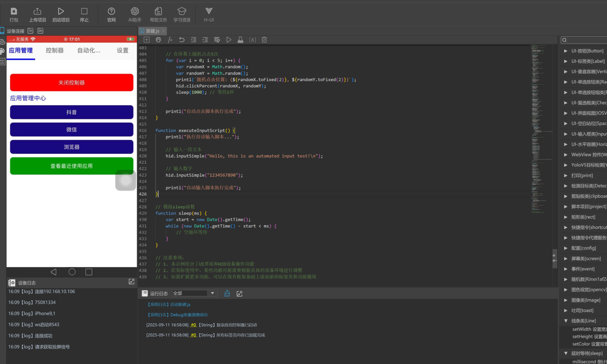Image resolution: width=607 pixels, height=364 pixels.
Task: Switch device view to 1x scale
Action: click(30, 31)
